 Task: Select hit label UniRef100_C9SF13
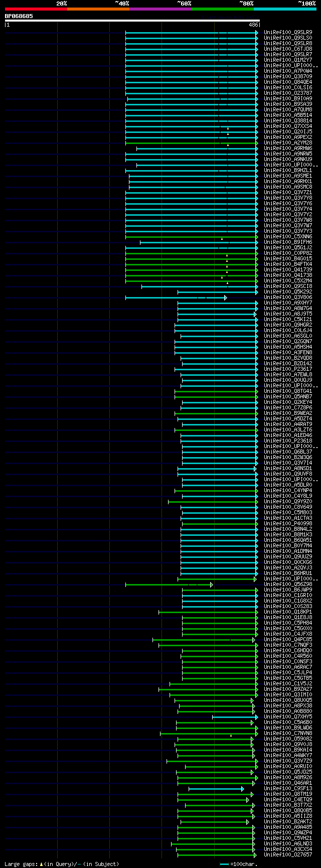288,789
